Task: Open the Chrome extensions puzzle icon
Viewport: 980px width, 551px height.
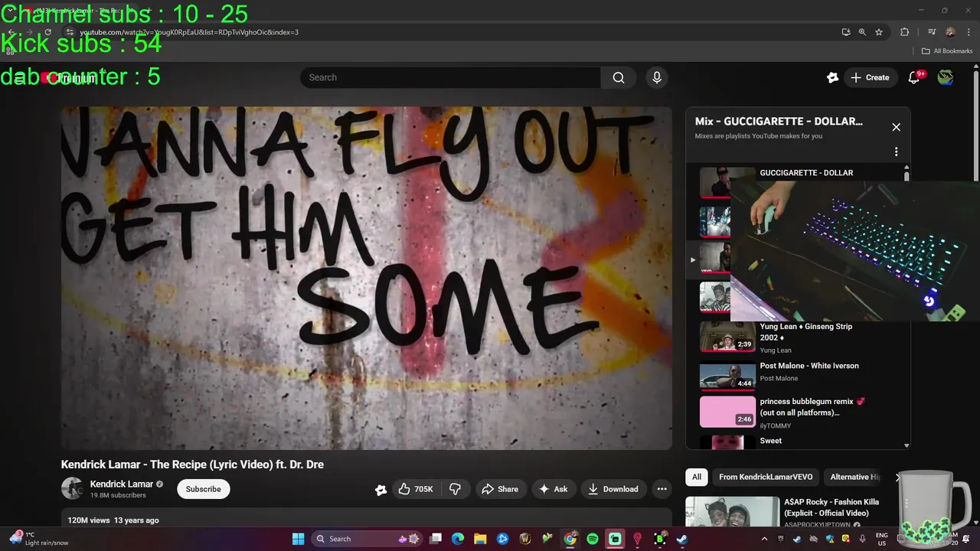Action: coord(904,32)
